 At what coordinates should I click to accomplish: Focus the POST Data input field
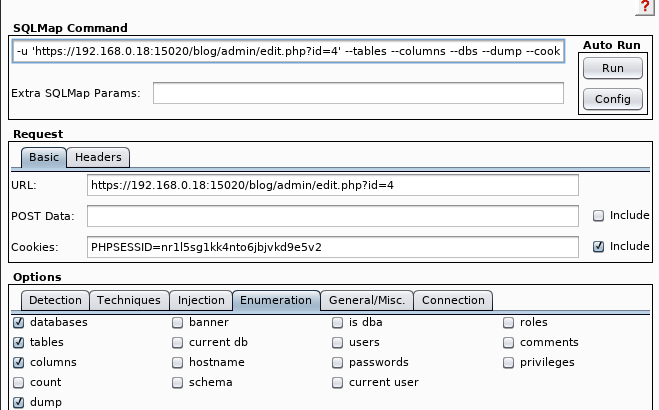(332, 216)
